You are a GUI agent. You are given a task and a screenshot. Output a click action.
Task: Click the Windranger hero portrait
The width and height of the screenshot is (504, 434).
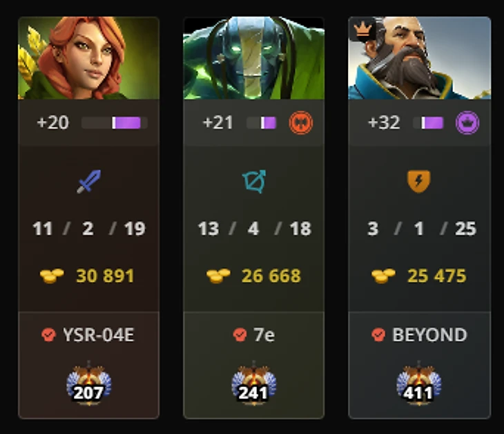tap(88, 58)
